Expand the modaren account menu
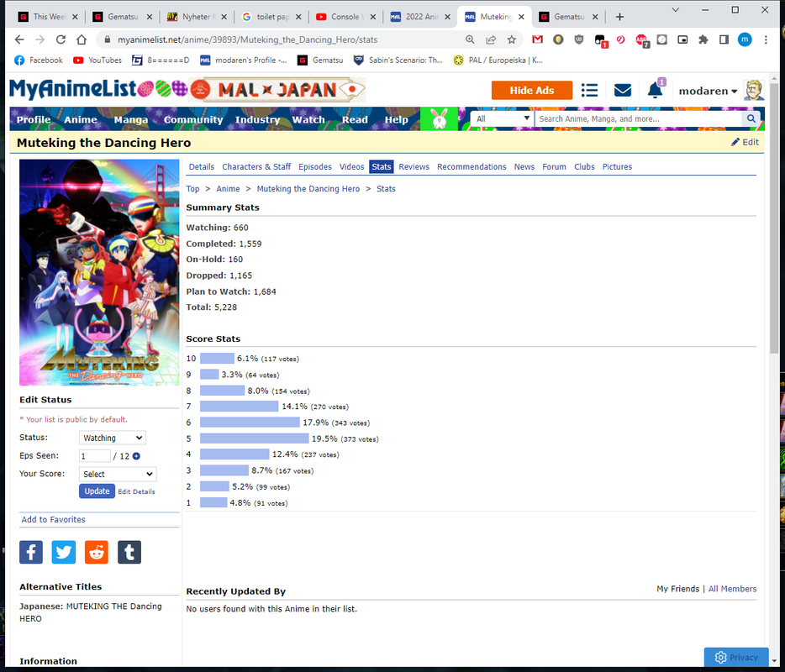 pos(708,91)
